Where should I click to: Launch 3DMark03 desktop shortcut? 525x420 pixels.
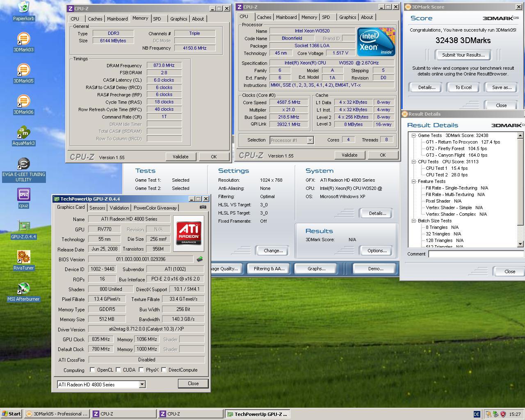coord(23,42)
